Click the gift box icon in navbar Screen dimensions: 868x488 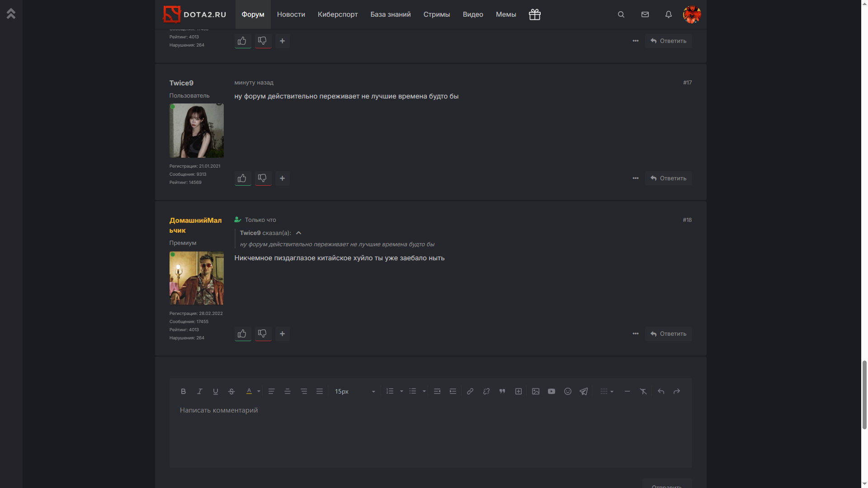click(535, 14)
